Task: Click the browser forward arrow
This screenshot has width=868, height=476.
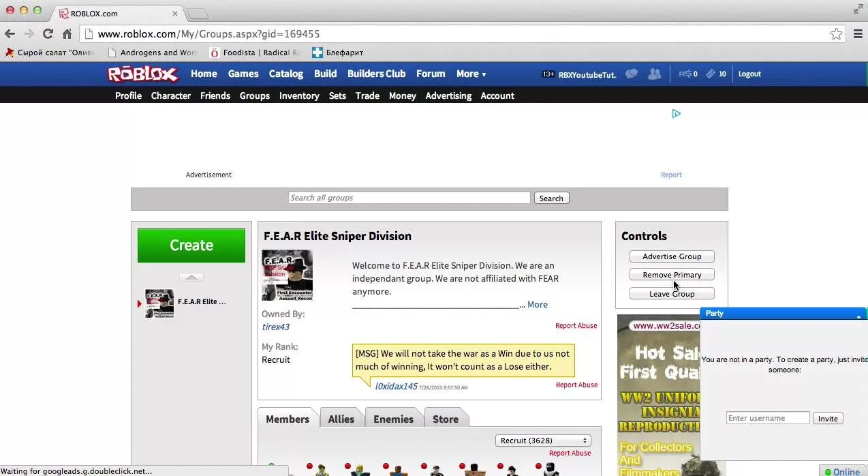Action: point(29,33)
